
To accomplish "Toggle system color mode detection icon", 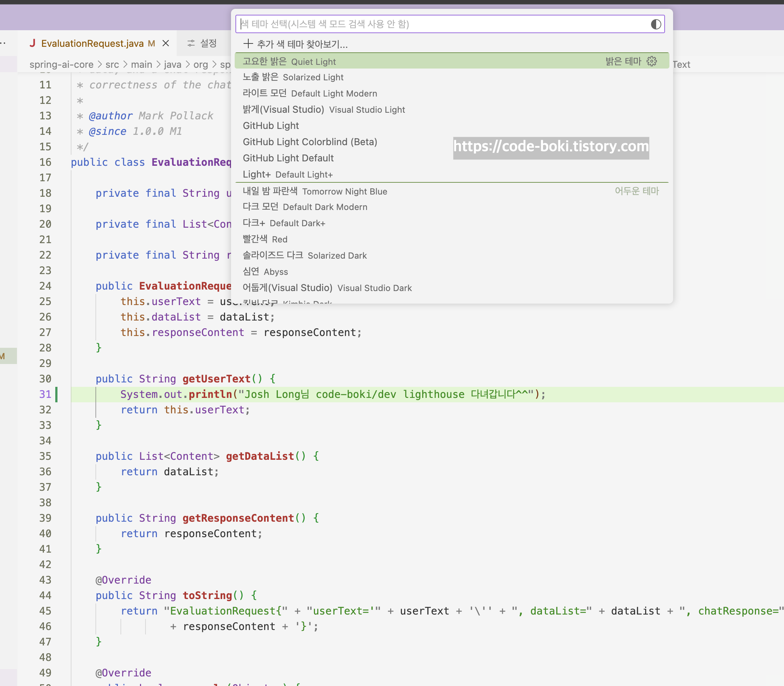I will click(x=655, y=24).
